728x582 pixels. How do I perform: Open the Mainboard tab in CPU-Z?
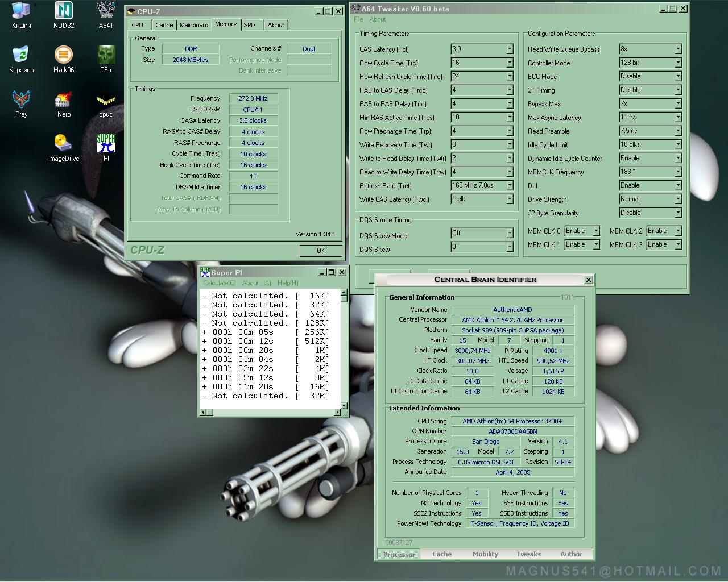[194, 25]
